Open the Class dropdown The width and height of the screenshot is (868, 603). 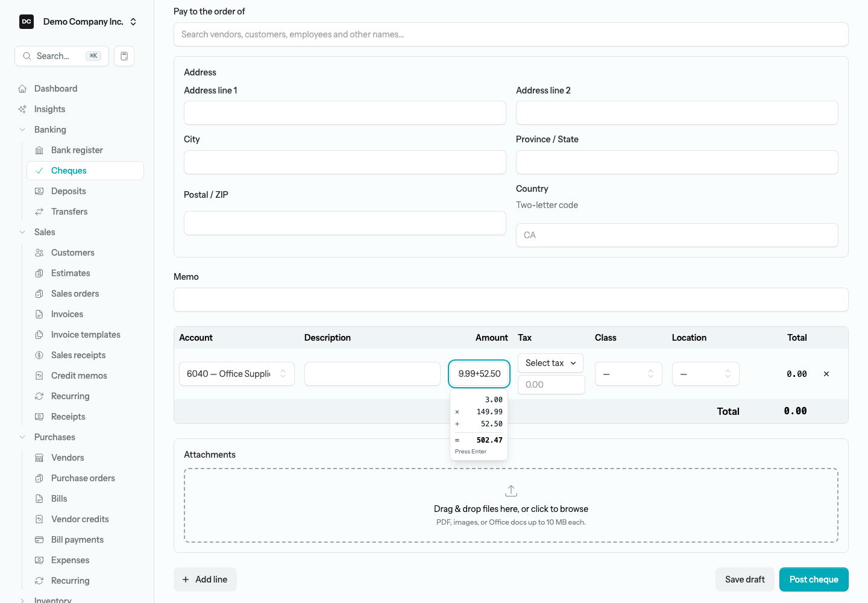(629, 374)
